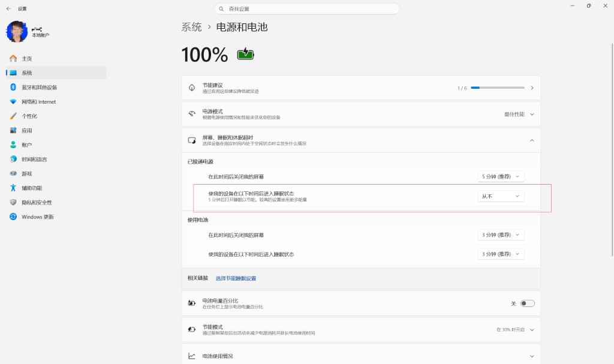Click the 使用电池 heading text
This screenshot has width=614, height=364.
pyautogui.click(x=198, y=220)
